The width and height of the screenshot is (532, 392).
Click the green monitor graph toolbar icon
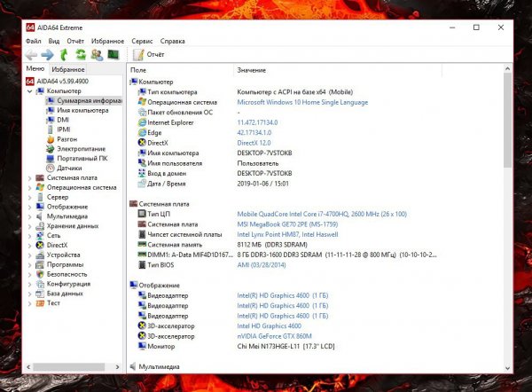tap(113, 54)
